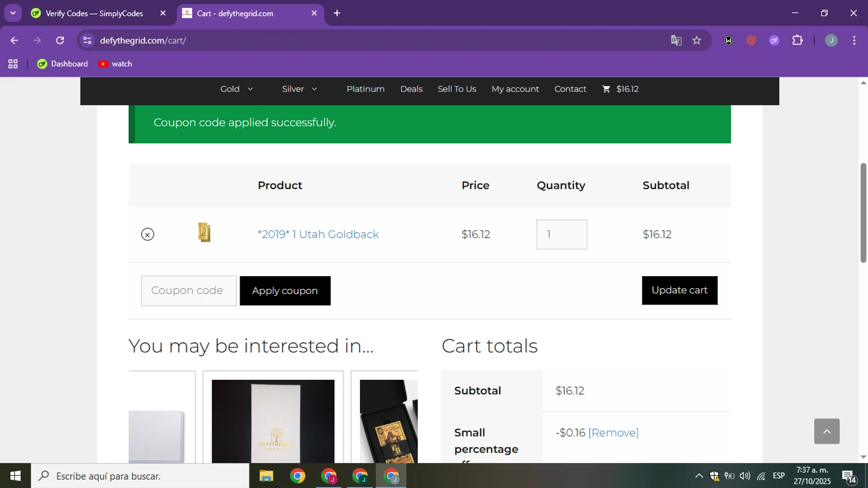
Task: Switch the ESP input language
Action: (779, 476)
